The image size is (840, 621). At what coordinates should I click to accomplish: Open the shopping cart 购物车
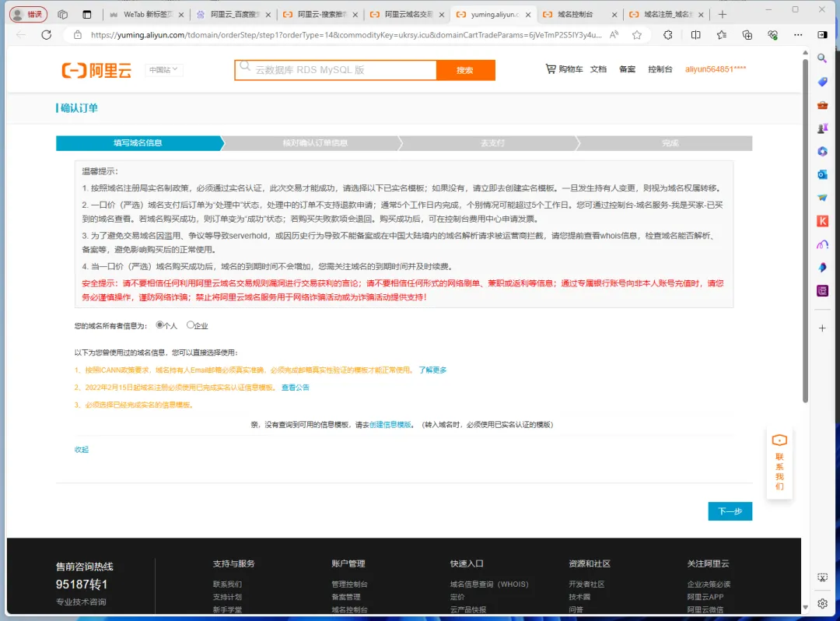(x=564, y=69)
